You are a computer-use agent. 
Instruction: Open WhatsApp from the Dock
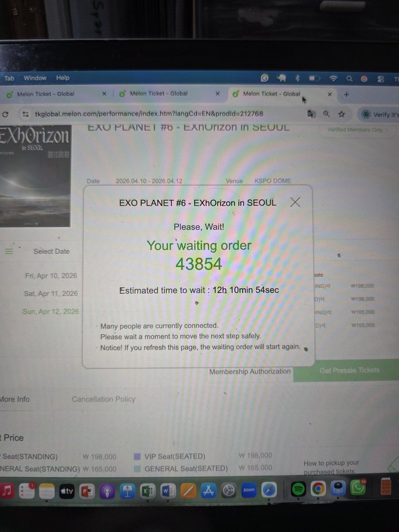(357, 488)
